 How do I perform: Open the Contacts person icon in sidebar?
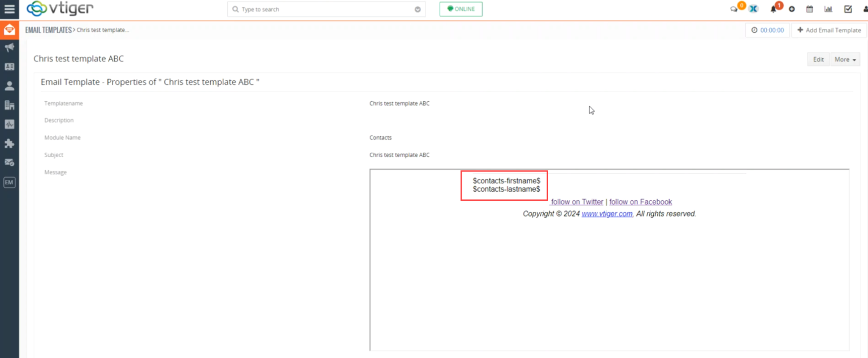click(9, 85)
